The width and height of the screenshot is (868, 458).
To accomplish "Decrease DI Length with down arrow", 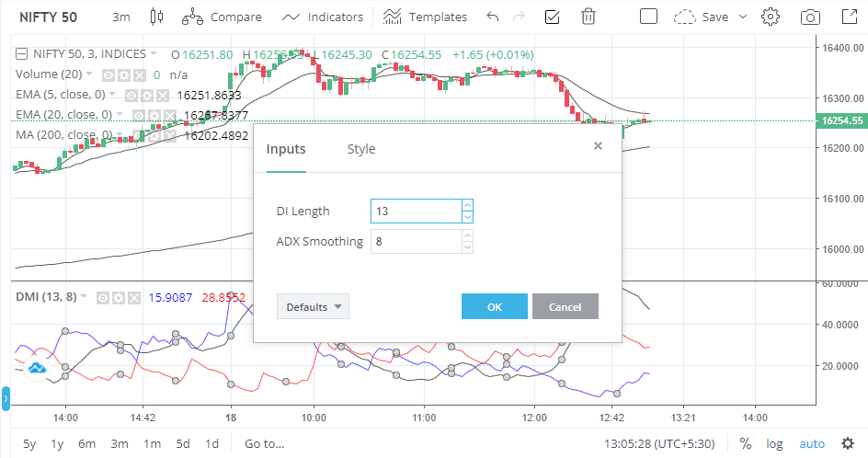I will click(x=467, y=217).
